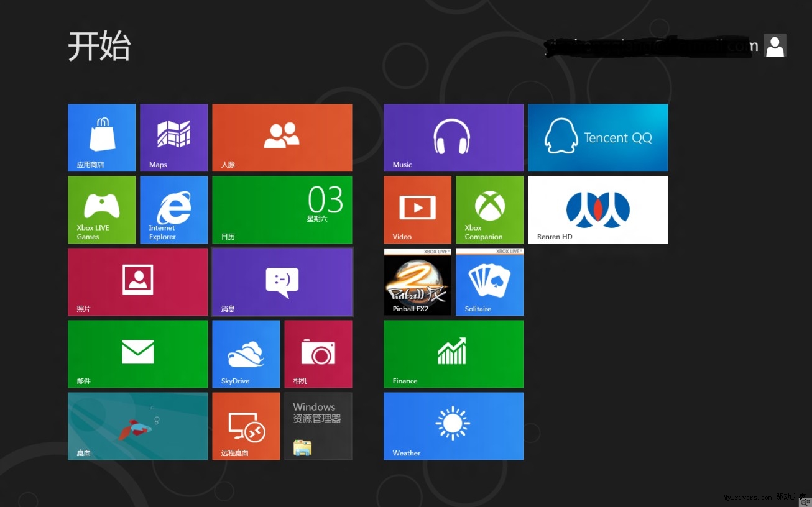Viewport: 812px width, 507px height.
Task: Open the Xbox Companion tile
Action: pos(490,210)
